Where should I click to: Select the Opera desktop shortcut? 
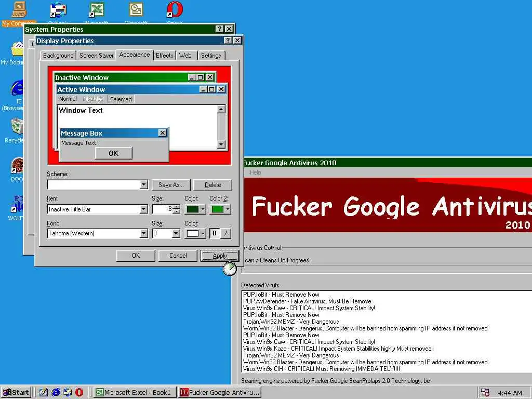[x=175, y=12]
